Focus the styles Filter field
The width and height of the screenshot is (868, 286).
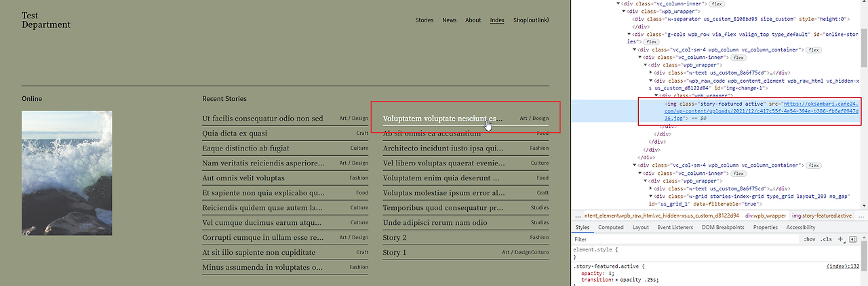(x=685, y=239)
